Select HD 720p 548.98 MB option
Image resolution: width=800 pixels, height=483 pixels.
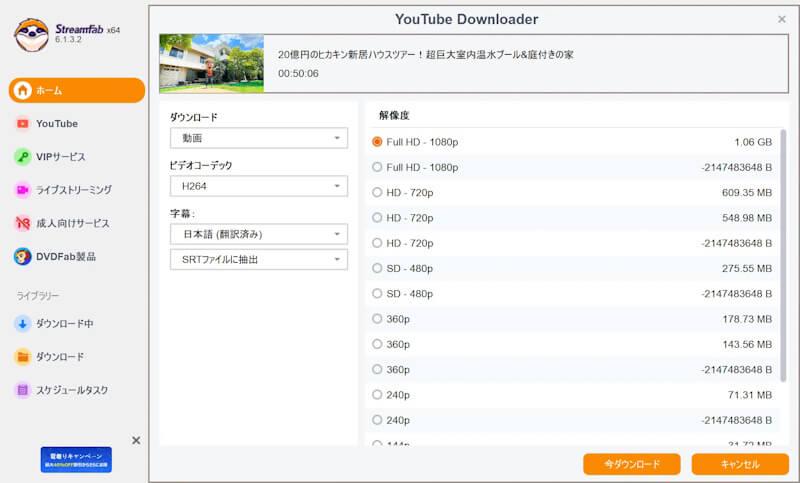(x=572, y=218)
